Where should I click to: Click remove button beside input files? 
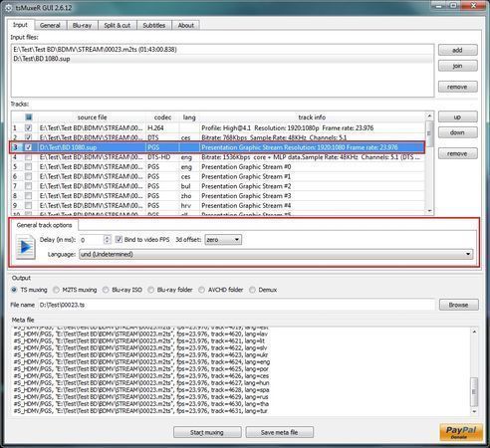(458, 87)
